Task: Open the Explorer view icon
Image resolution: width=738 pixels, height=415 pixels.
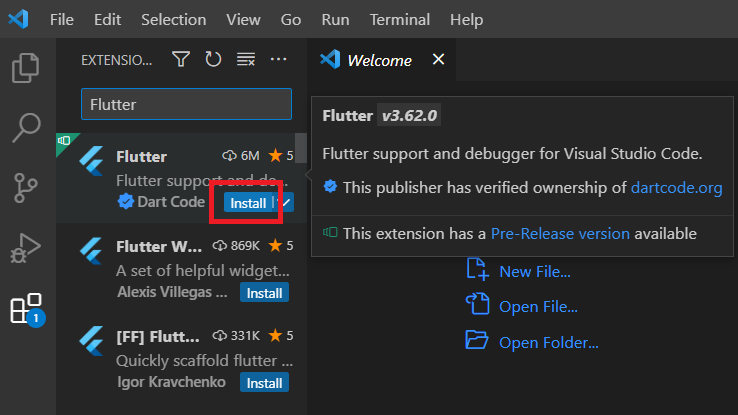Action: 26,68
